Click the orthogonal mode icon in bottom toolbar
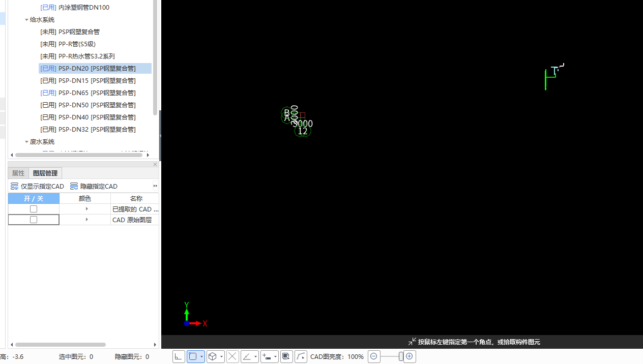The height and width of the screenshot is (364, 643). coord(179,357)
